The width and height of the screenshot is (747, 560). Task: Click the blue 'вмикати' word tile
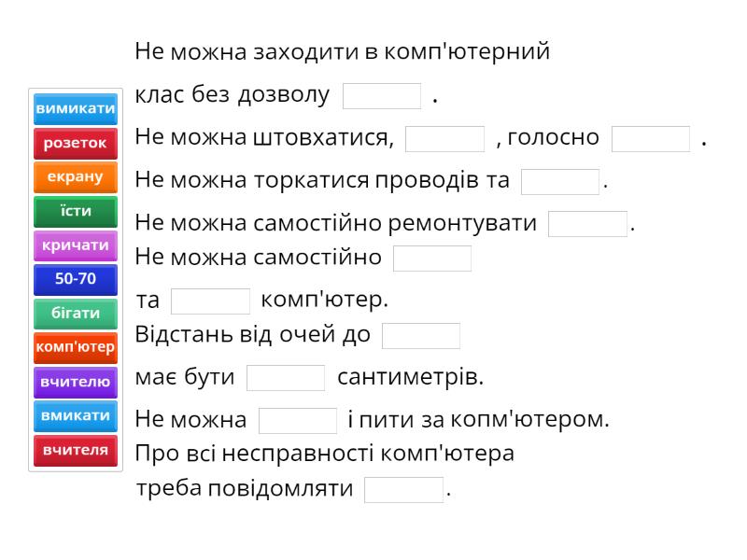pos(76,415)
